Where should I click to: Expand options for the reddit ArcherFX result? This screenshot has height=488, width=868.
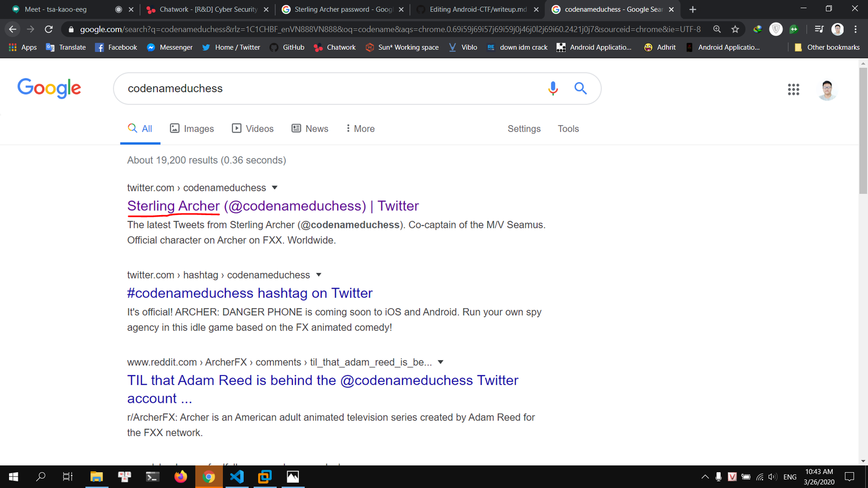pos(441,362)
